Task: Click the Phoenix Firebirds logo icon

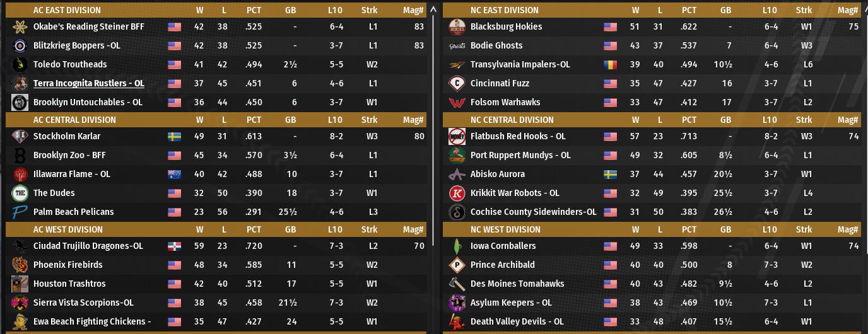Action: (x=20, y=265)
